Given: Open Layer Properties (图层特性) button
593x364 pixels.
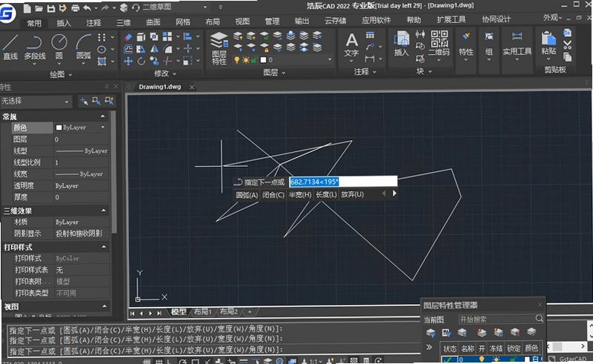Looking at the screenshot, I should click(x=219, y=48).
